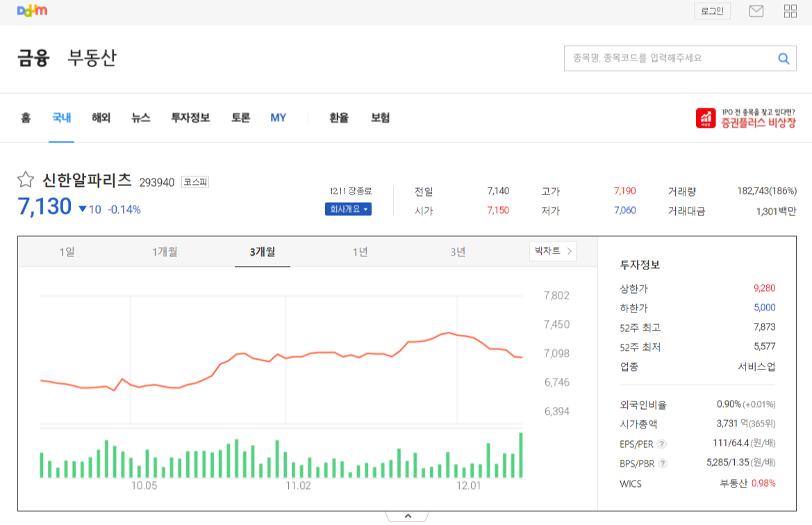Open the Daum logo homepage
Image resolution: width=812 pixels, height=525 pixels.
tap(32, 10)
